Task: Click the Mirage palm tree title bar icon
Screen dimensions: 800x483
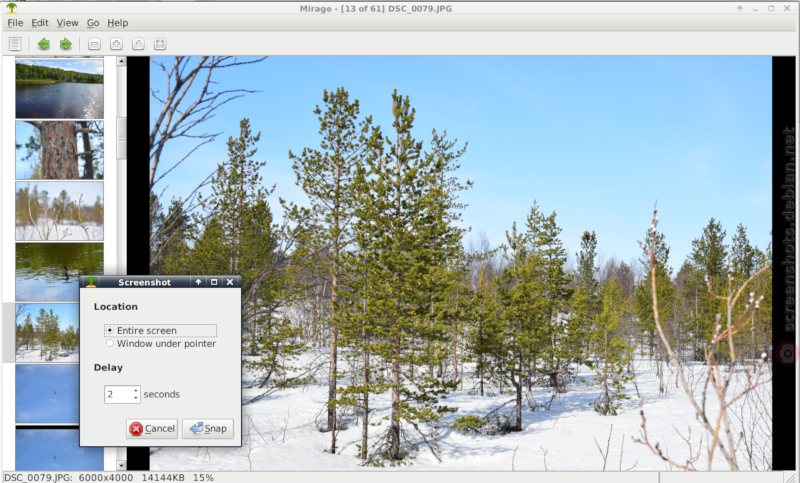Action: tap(11, 8)
